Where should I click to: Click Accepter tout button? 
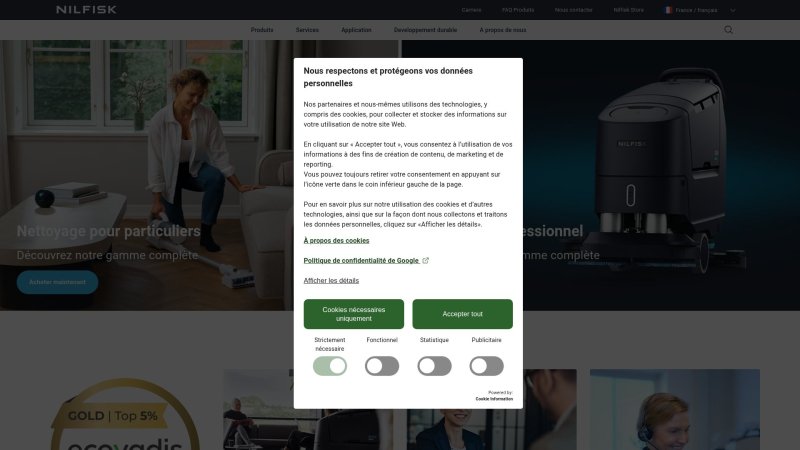pos(462,314)
